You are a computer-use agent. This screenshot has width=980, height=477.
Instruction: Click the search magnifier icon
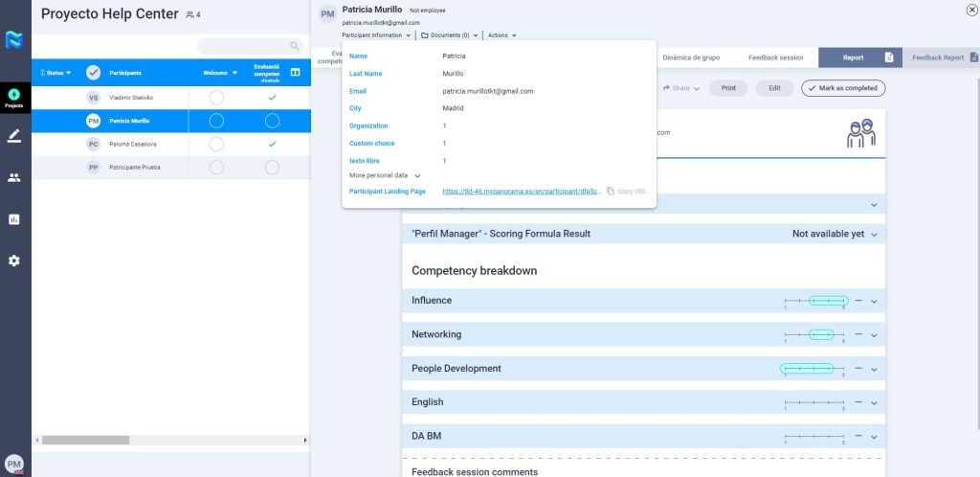click(x=294, y=46)
